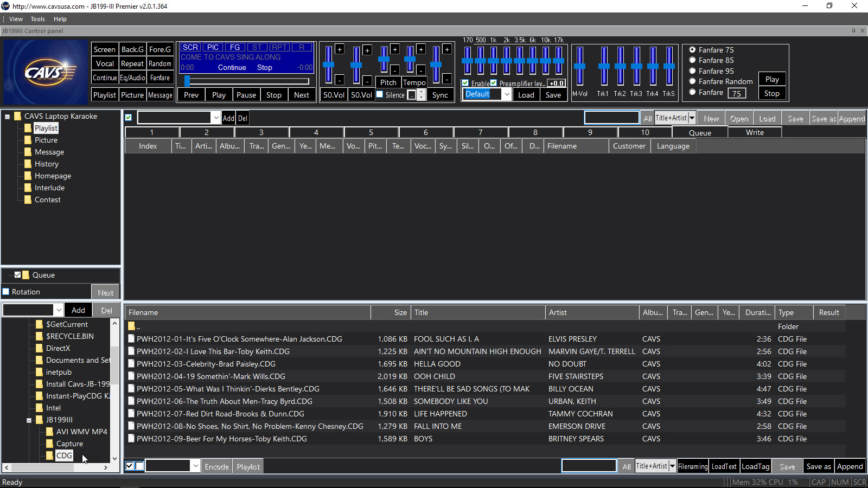Viewport: 868px width, 488px height.
Task: Click the song progress seek bar
Action: tap(247, 81)
